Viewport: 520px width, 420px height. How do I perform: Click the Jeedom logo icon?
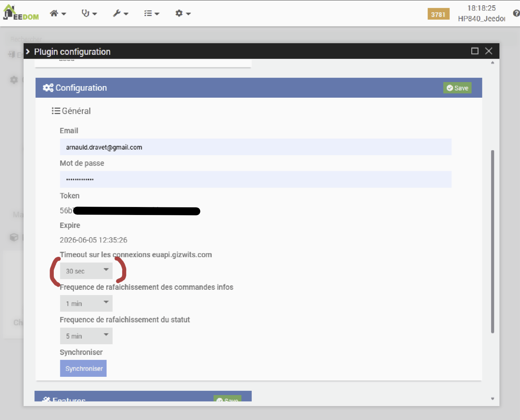(x=21, y=13)
